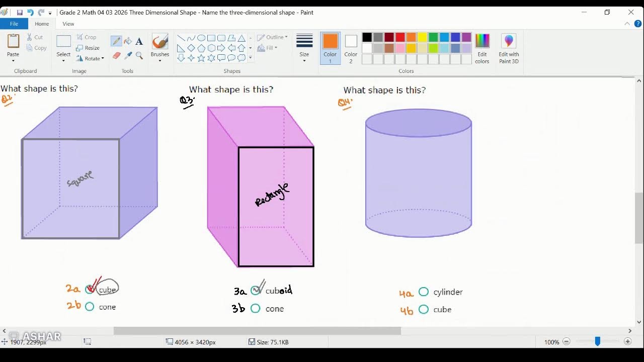Image resolution: width=644 pixels, height=362 pixels.
Task: Pick the black color swatch
Action: click(x=367, y=37)
